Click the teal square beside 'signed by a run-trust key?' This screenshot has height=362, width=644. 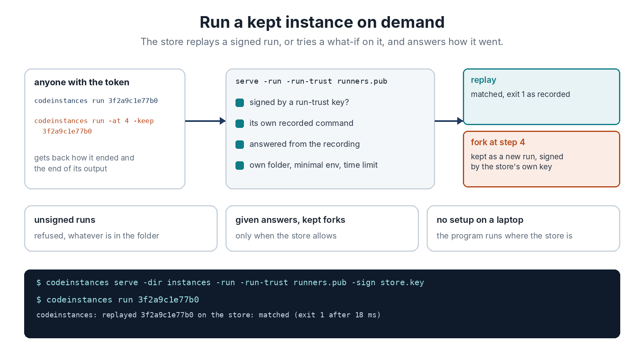coord(240,103)
